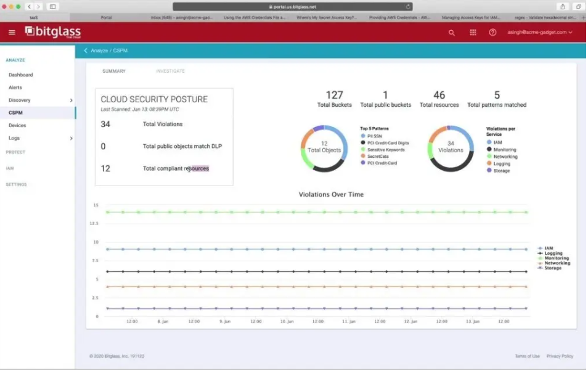Open the Privacy Policy link
588x370 pixels.
click(560, 356)
